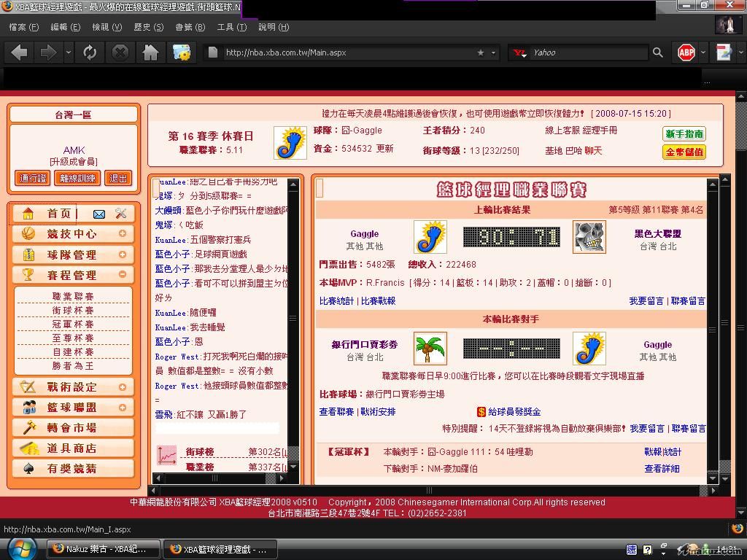Open the Yahoo search engine selector
This screenshot has width=747, height=560.
pyautogui.click(x=519, y=52)
